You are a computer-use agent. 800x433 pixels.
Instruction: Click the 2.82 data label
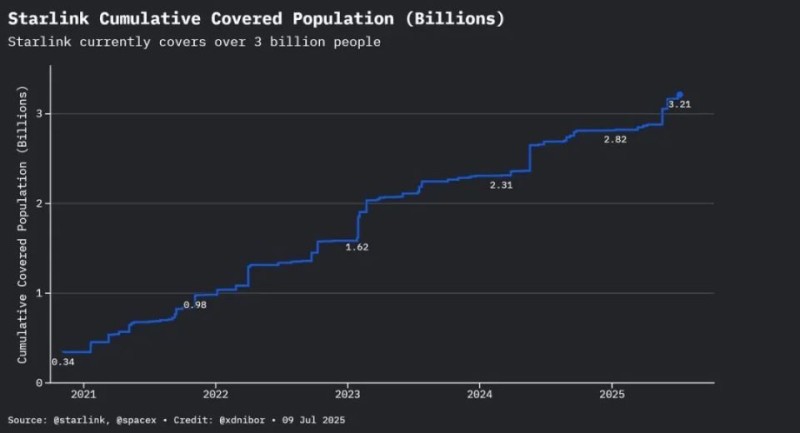tap(615, 140)
